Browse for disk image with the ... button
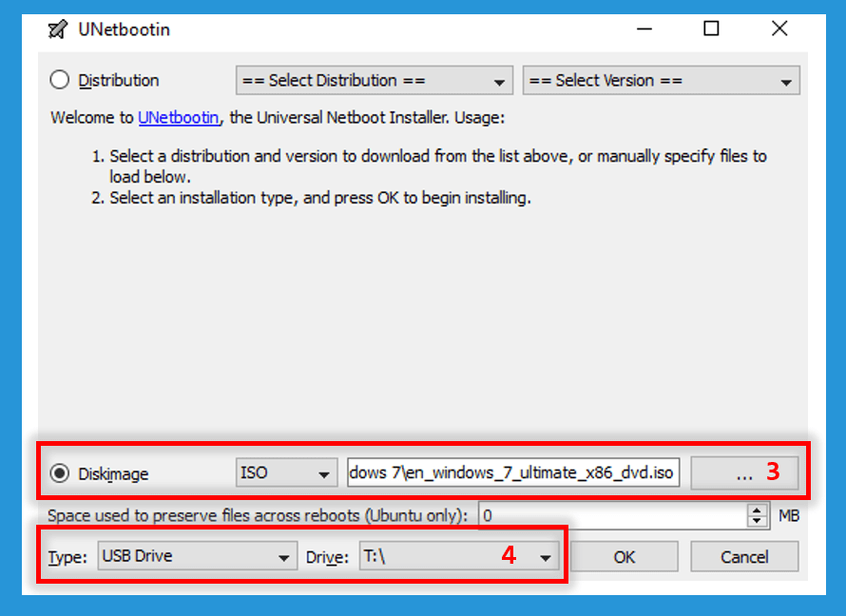The height and width of the screenshot is (616, 846). tap(744, 473)
